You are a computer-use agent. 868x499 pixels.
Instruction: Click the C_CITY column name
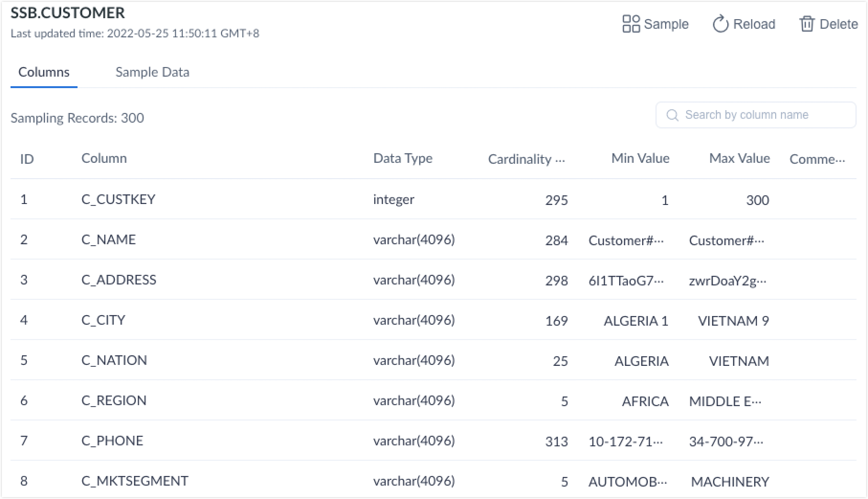click(x=103, y=320)
